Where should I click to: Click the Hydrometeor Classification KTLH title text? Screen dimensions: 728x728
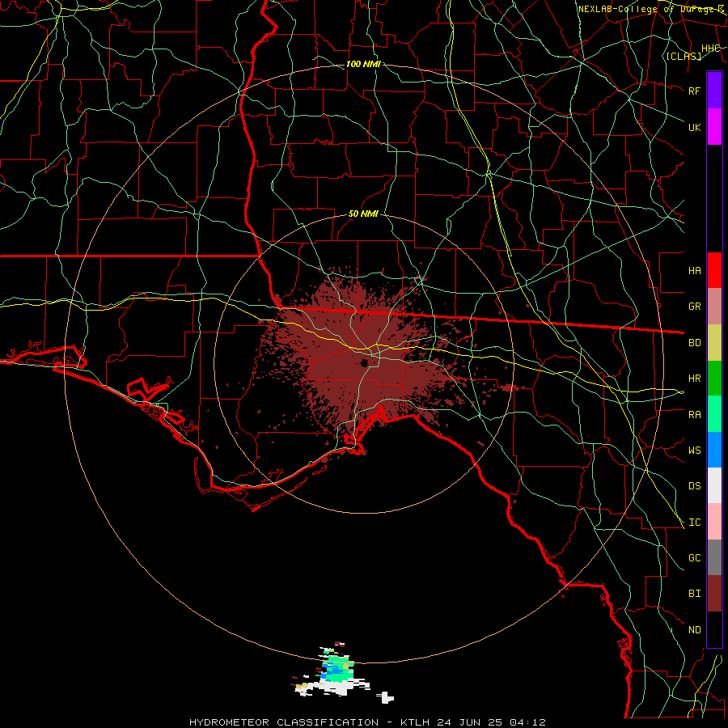tap(367, 722)
